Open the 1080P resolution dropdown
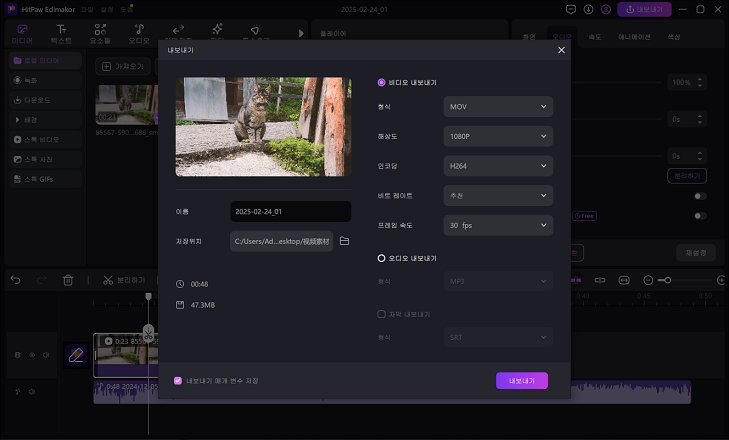 click(x=498, y=136)
